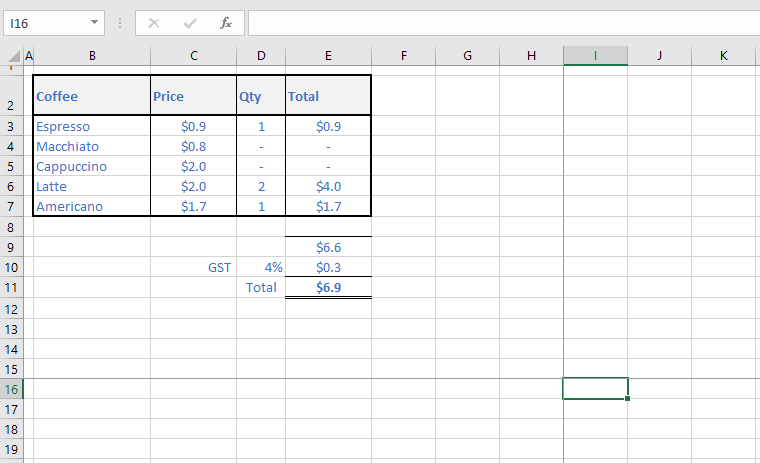Viewport: 760px width, 463px height.
Task: Select column K header
Action: pyautogui.click(x=723, y=56)
